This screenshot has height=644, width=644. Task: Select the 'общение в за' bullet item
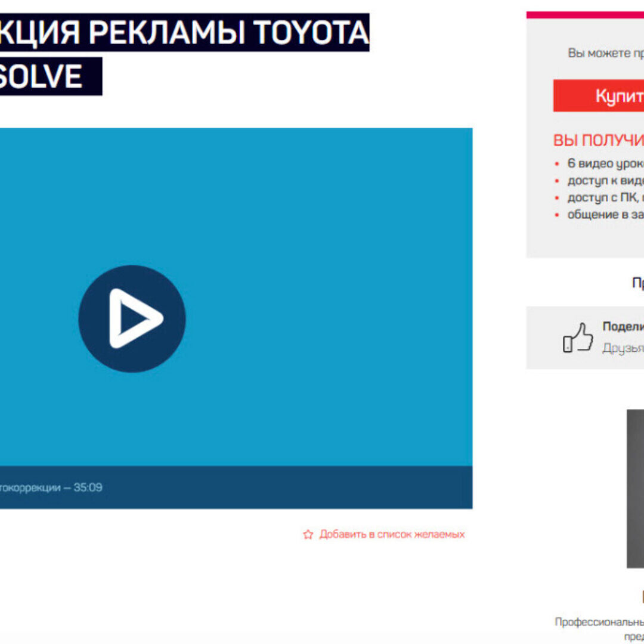[x=605, y=215]
